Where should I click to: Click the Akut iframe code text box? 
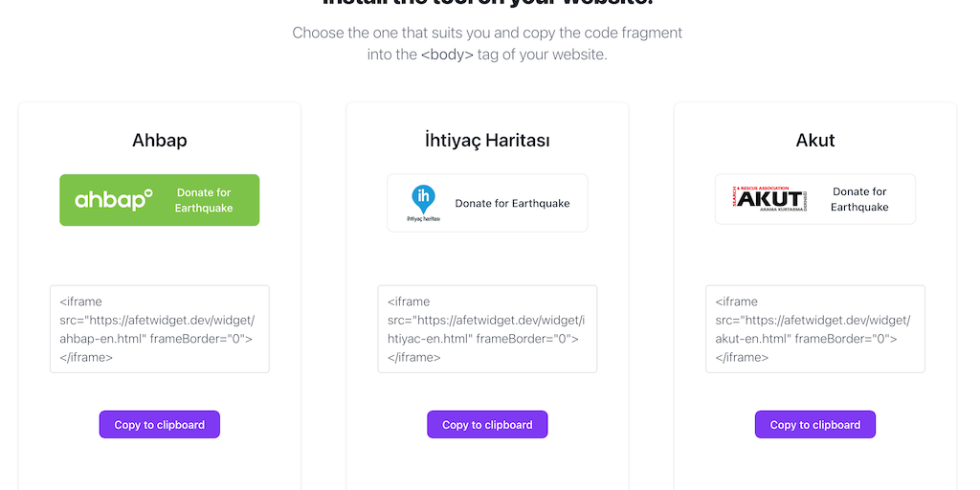(x=814, y=329)
